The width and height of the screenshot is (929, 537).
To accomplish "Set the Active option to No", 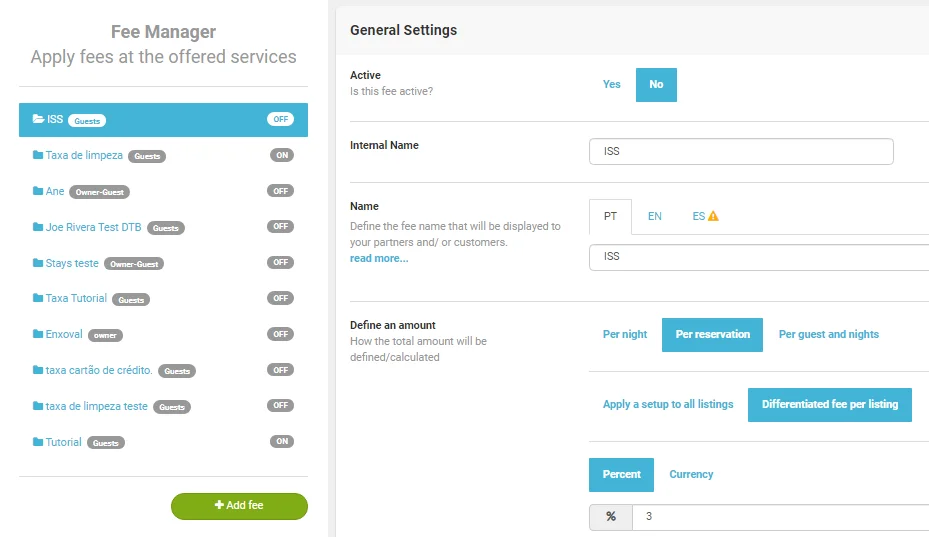I will [656, 85].
